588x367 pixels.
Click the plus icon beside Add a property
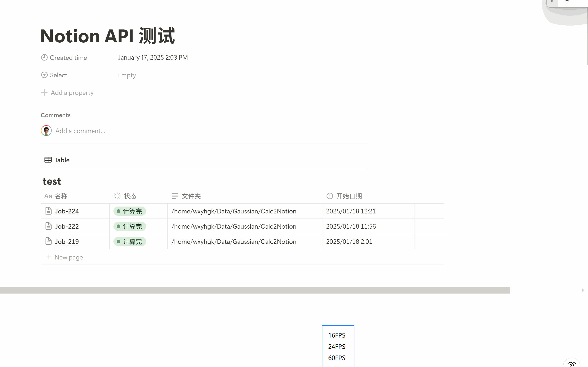point(44,93)
